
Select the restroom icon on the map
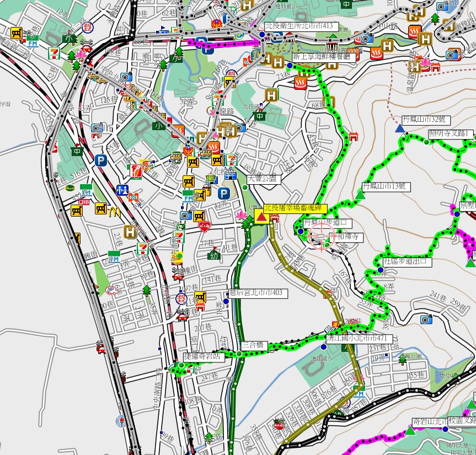coord(122,190)
